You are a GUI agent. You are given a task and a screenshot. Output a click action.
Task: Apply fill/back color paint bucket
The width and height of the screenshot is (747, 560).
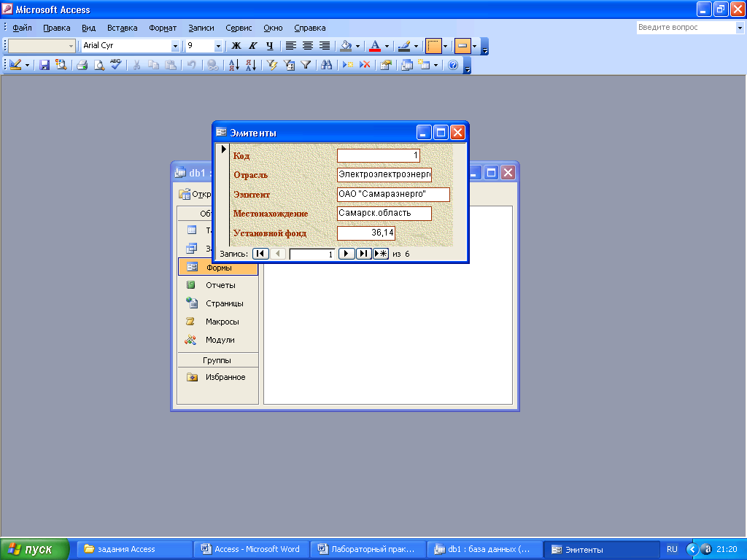[346, 46]
